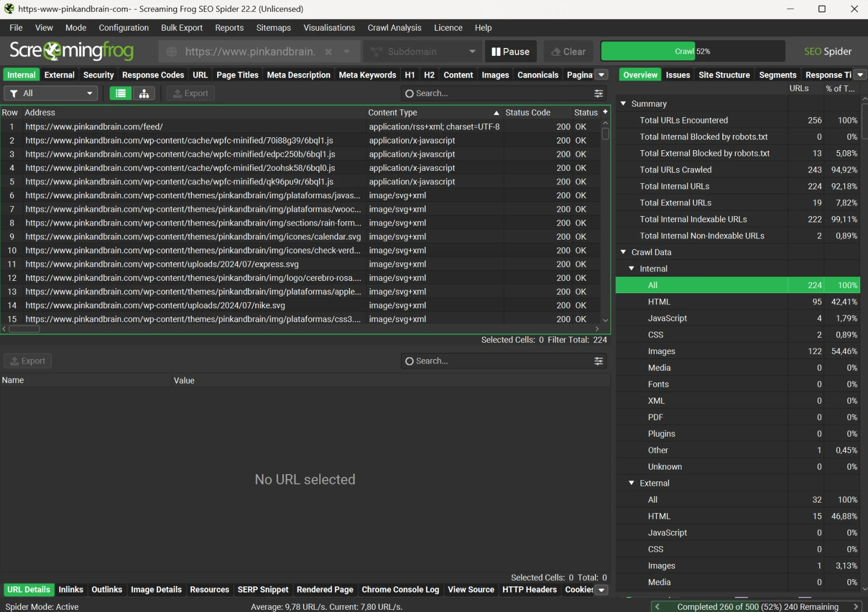
Task: Click the globe icon in URL bar
Action: (172, 51)
